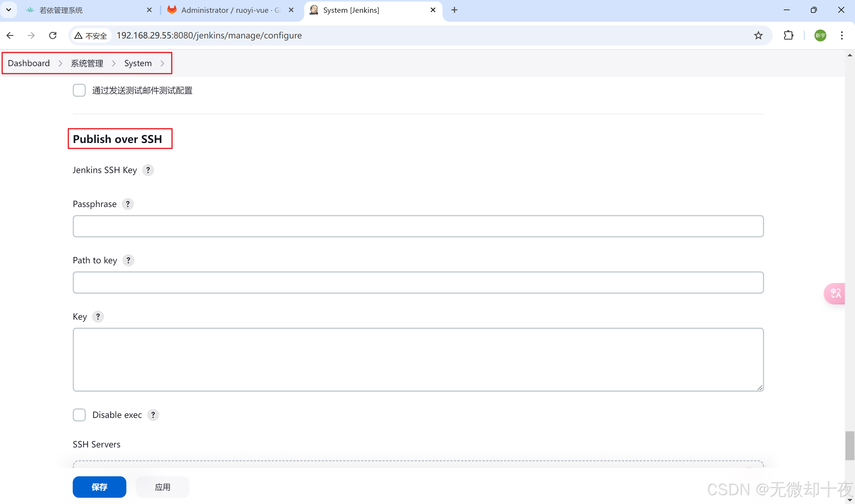Expand the chevron after 系统管理 breadcrumb
Viewport: 855px width, 504px height.
pos(114,63)
